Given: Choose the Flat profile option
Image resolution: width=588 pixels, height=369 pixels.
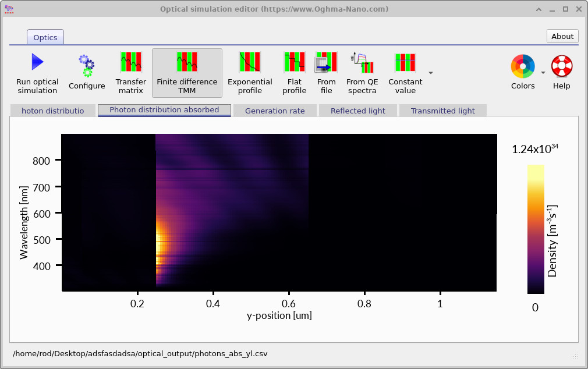Looking at the screenshot, I should 295,73.
